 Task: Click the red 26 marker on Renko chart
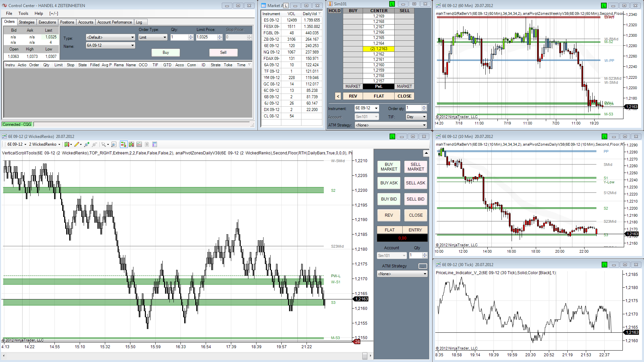[357, 342]
